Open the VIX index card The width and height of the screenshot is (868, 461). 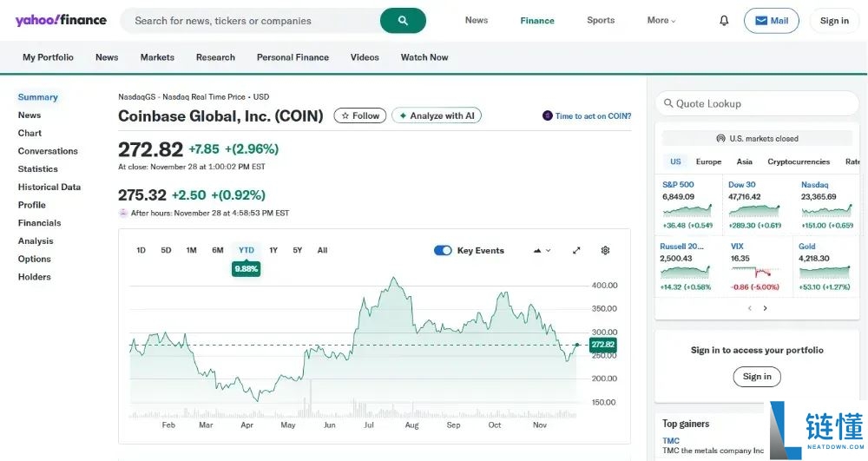pyautogui.click(x=756, y=267)
